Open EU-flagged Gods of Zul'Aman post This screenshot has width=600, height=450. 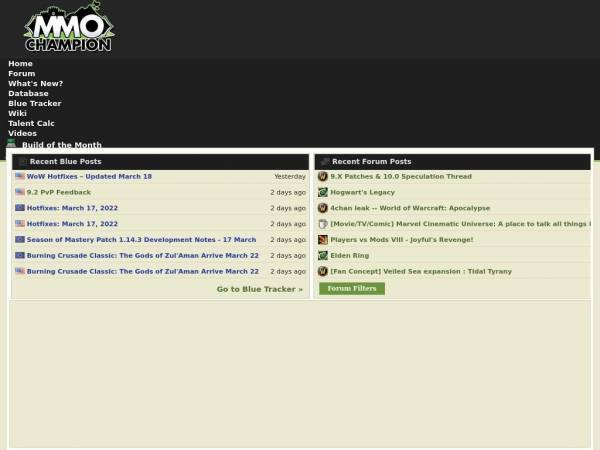(x=143, y=255)
